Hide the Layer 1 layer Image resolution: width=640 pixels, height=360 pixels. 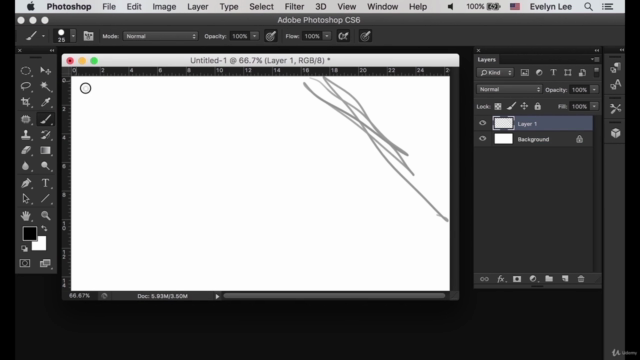click(x=482, y=123)
